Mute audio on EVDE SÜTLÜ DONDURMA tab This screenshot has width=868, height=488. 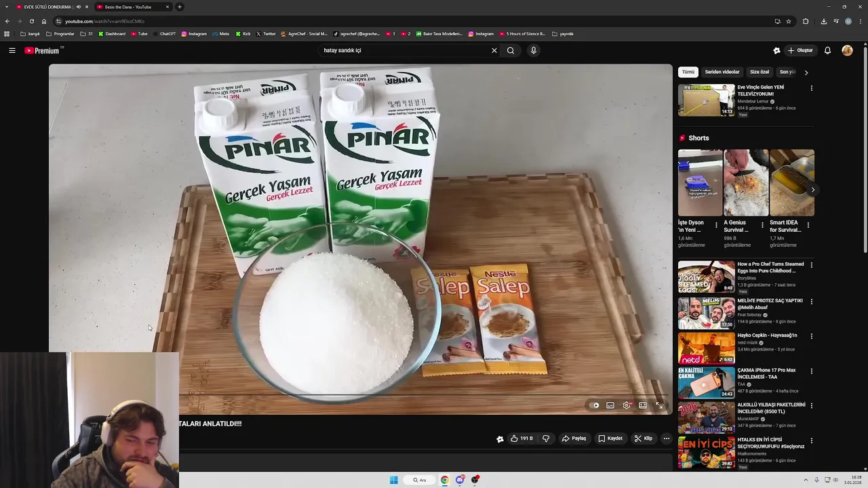coord(78,7)
